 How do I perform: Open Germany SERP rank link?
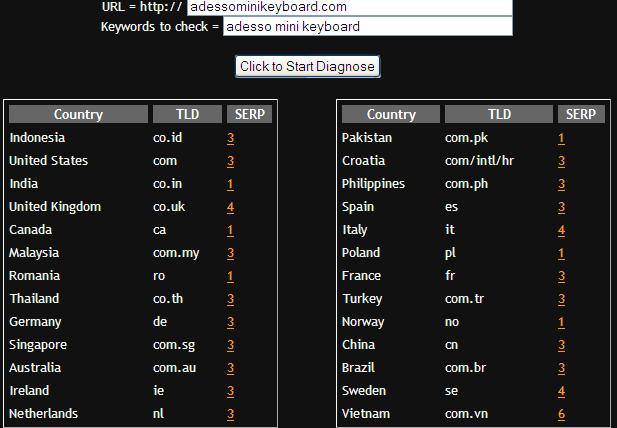point(231,322)
